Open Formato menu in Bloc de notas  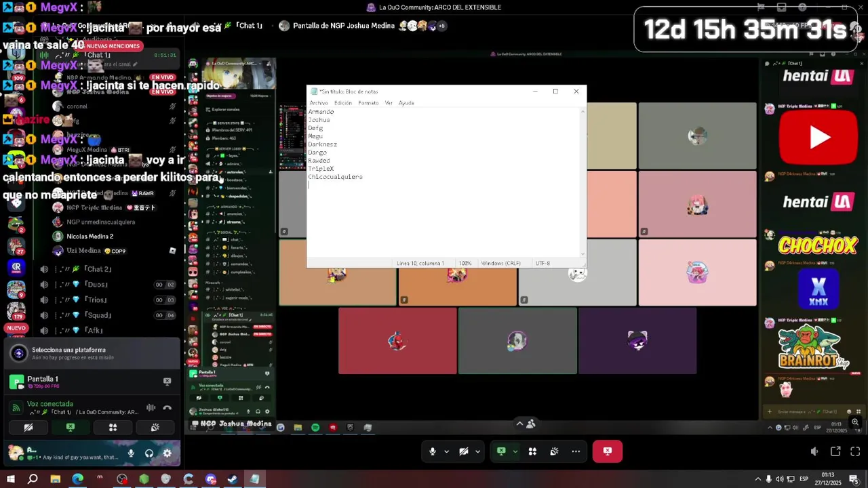point(368,103)
